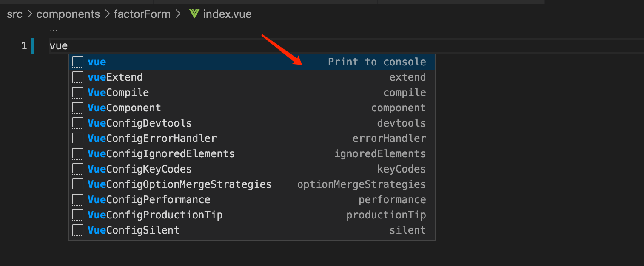Viewport: 644px width, 266px height.
Task: Select the vue Print to console suggestion
Action: (251, 62)
